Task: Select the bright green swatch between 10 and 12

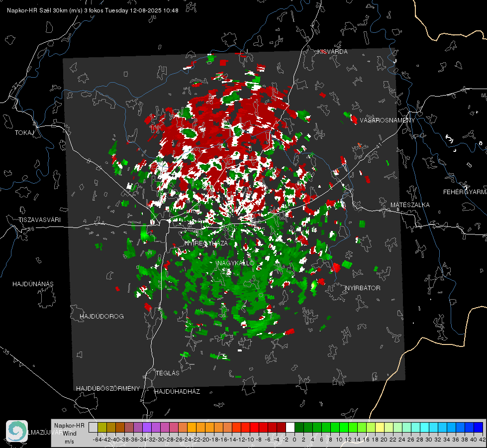Action: point(344,428)
